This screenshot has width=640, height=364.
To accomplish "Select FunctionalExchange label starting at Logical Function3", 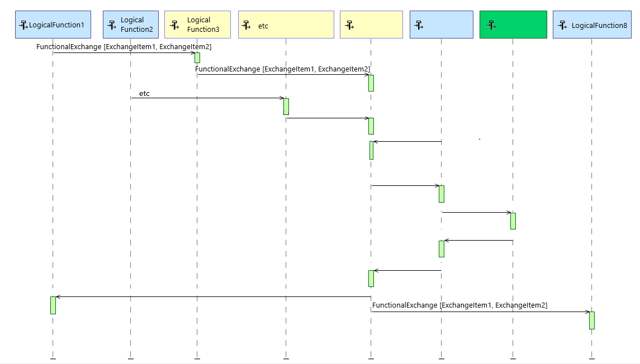I will click(282, 69).
